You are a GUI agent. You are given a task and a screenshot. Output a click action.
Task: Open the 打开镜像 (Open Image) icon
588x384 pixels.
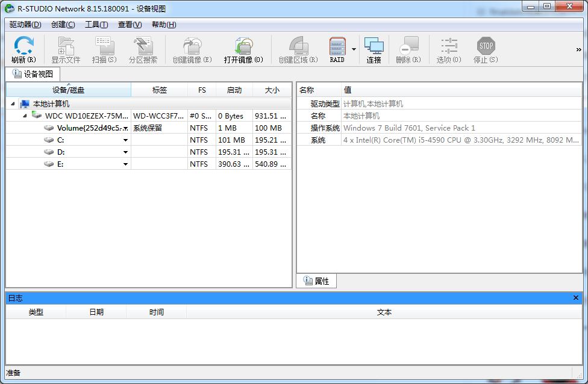tap(243, 48)
